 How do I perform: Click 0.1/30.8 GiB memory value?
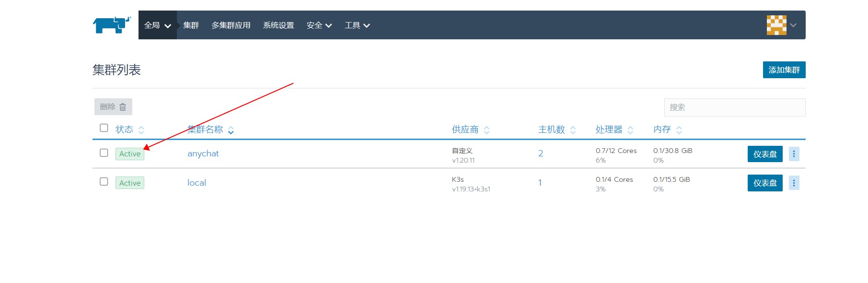point(673,151)
